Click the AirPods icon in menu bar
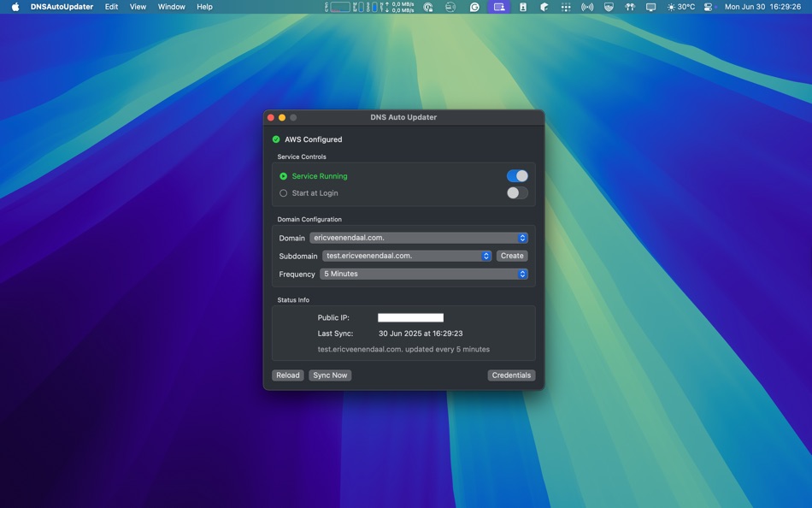This screenshot has width=812, height=508. pyautogui.click(x=630, y=7)
